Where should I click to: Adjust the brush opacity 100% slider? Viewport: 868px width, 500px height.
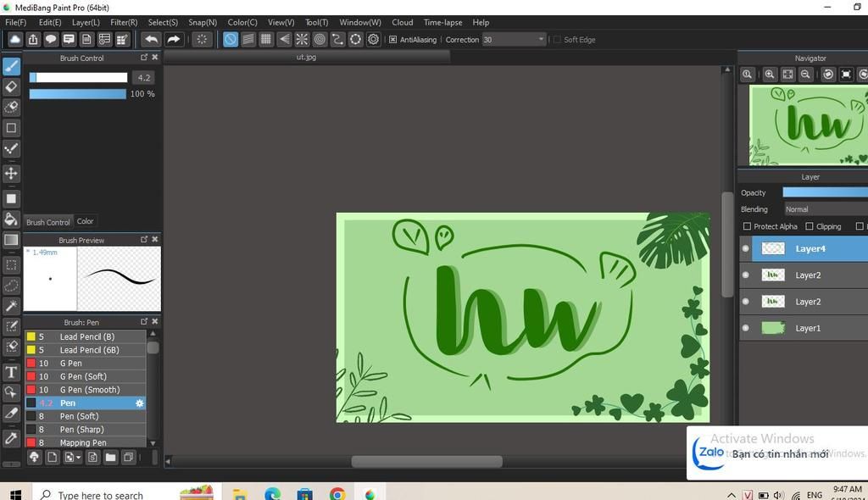77,94
